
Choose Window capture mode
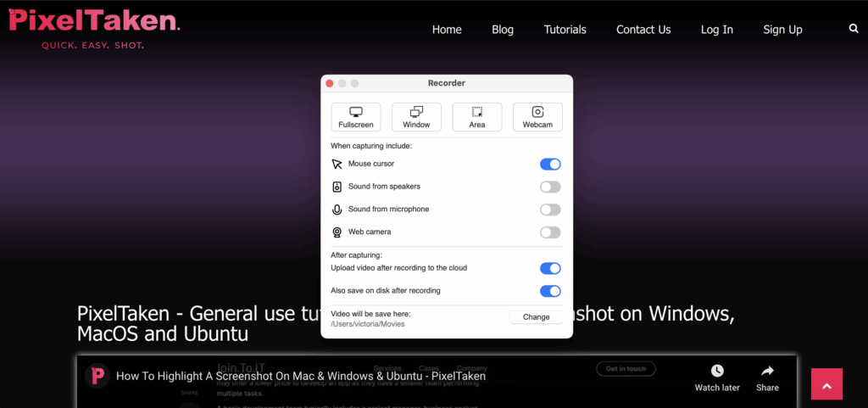416,117
